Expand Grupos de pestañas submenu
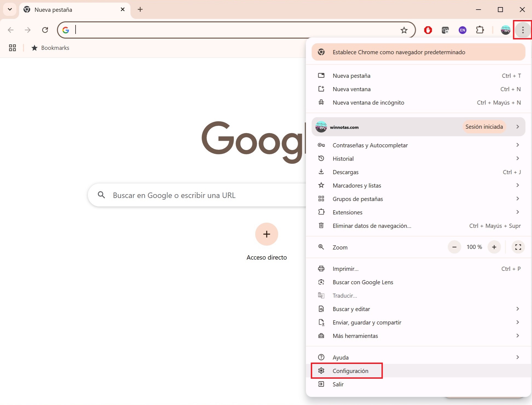This screenshot has height=405, width=532. coord(418,199)
